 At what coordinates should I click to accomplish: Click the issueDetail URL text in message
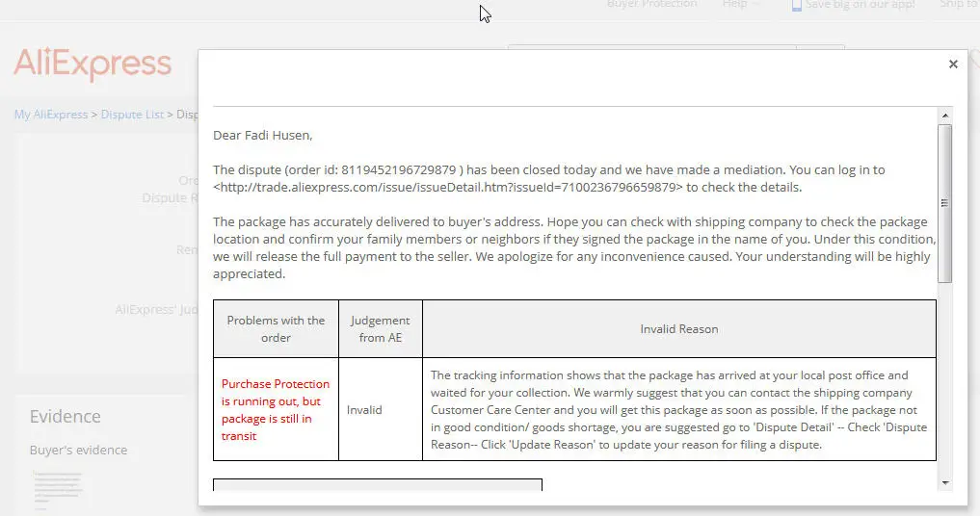(x=448, y=188)
